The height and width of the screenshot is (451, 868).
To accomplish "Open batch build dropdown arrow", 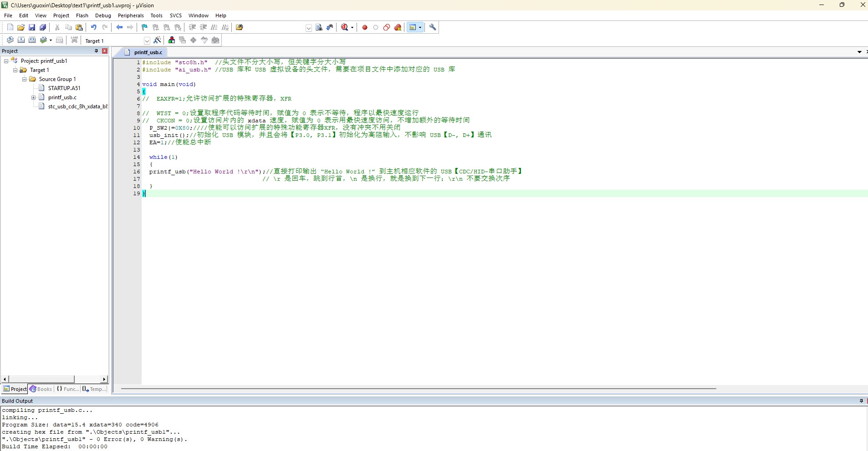I will 51,40.
